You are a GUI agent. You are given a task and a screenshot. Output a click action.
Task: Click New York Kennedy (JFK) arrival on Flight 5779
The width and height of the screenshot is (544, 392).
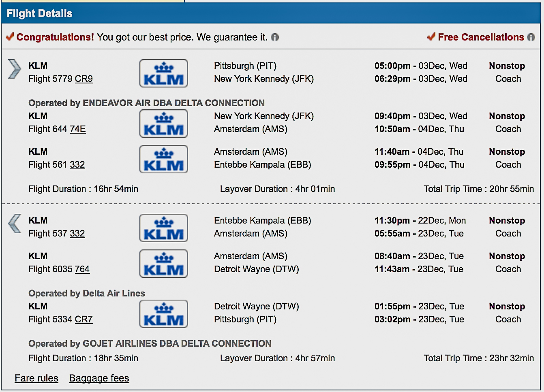pyautogui.click(x=264, y=79)
